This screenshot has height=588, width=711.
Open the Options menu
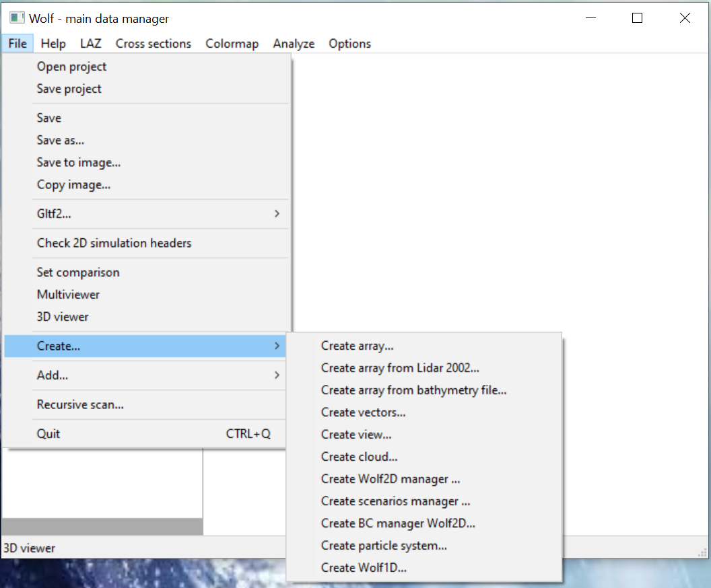tap(349, 44)
